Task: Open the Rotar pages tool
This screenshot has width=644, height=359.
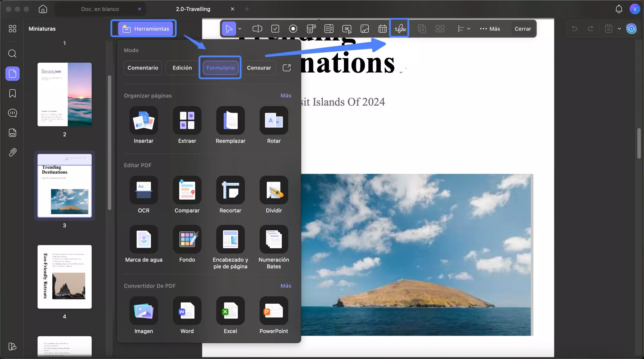Action: pyautogui.click(x=274, y=125)
